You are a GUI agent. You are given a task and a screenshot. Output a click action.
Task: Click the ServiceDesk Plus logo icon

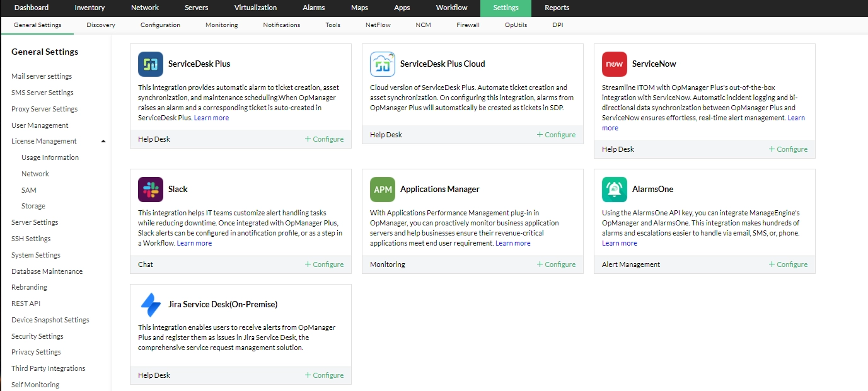coord(151,64)
